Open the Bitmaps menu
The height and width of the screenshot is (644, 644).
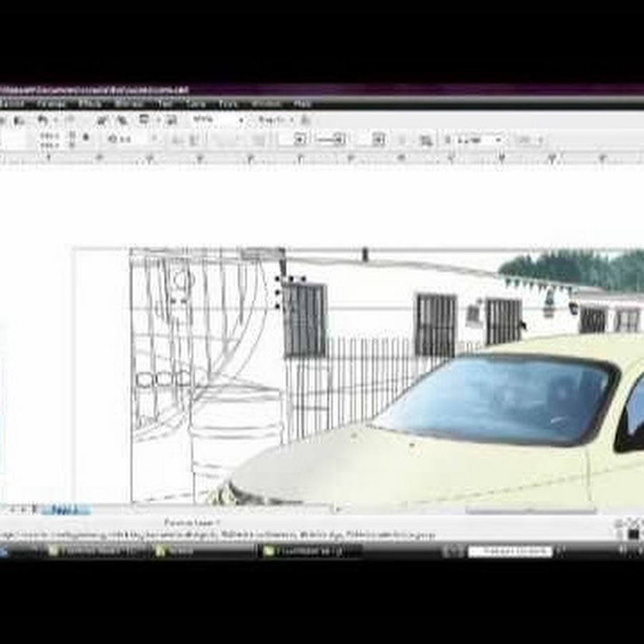pyautogui.click(x=129, y=104)
